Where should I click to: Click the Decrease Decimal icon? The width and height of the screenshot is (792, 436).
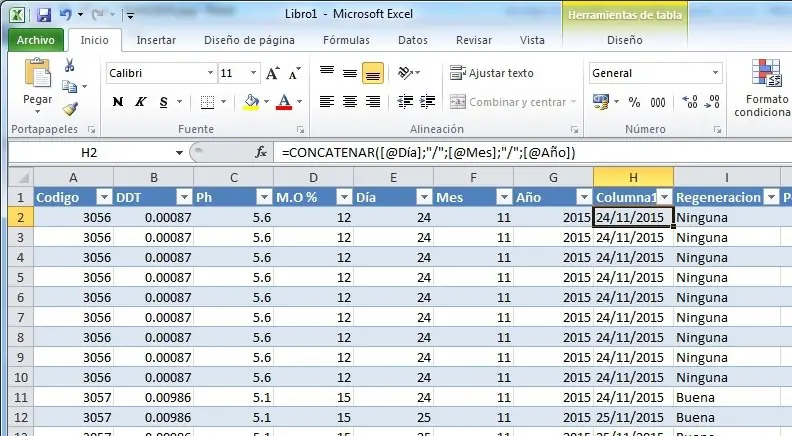pos(712,102)
